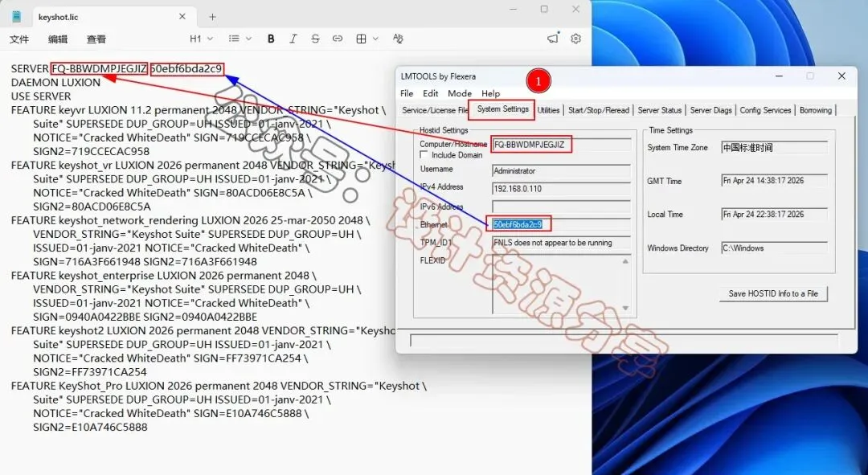Switch to the Service/License File tab

click(x=435, y=110)
